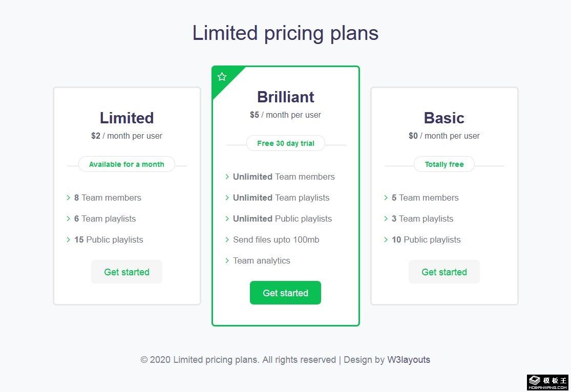Click chevron beside Send files upto 100mb
This screenshot has height=392, width=571.
click(227, 239)
